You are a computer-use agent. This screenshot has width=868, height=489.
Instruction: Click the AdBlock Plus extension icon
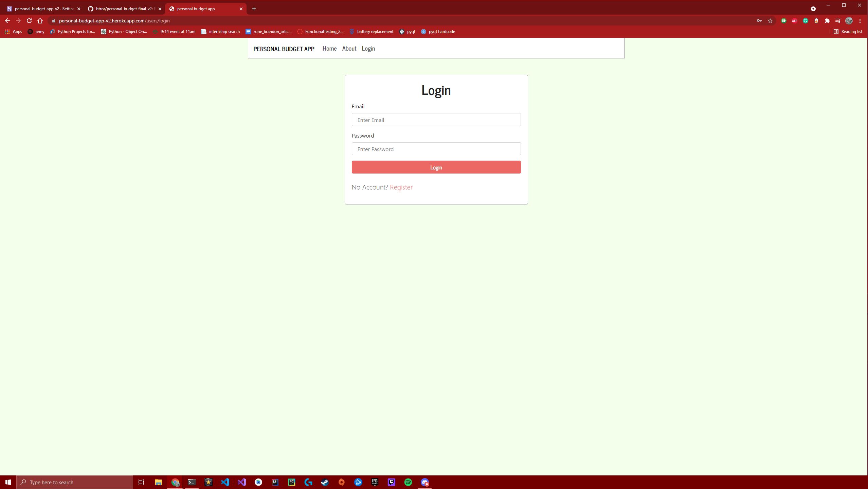[x=795, y=21]
